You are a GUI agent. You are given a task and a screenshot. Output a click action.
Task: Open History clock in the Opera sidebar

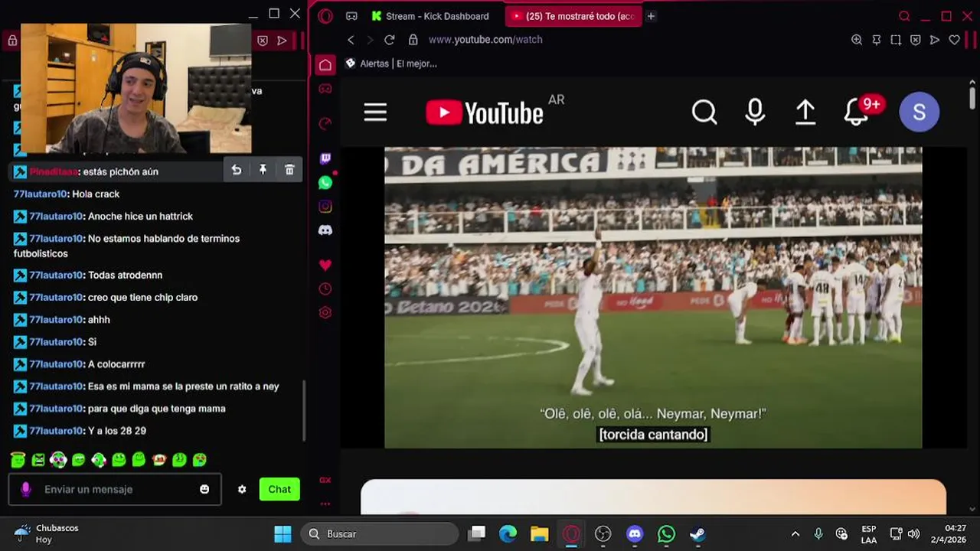pyautogui.click(x=325, y=289)
